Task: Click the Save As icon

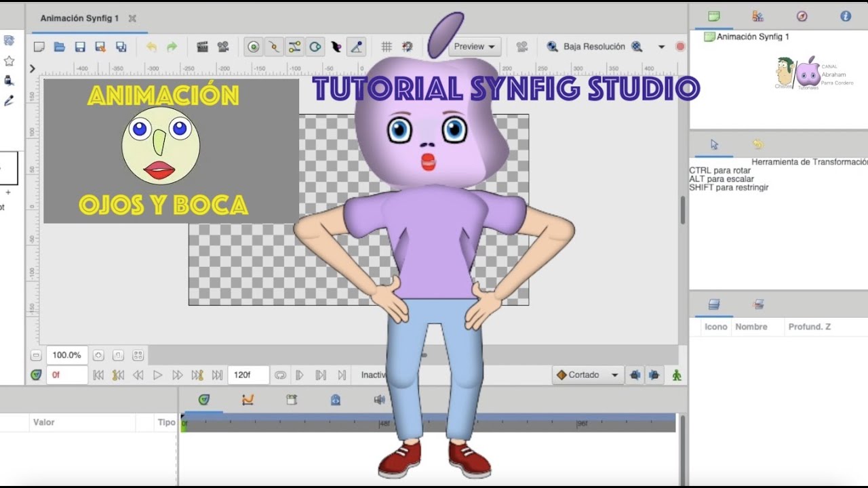Action: [100, 47]
